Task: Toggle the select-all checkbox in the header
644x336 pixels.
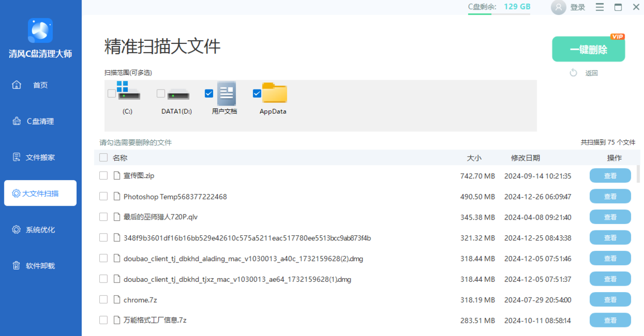Action: pyautogui.click(x=103, y=158)
